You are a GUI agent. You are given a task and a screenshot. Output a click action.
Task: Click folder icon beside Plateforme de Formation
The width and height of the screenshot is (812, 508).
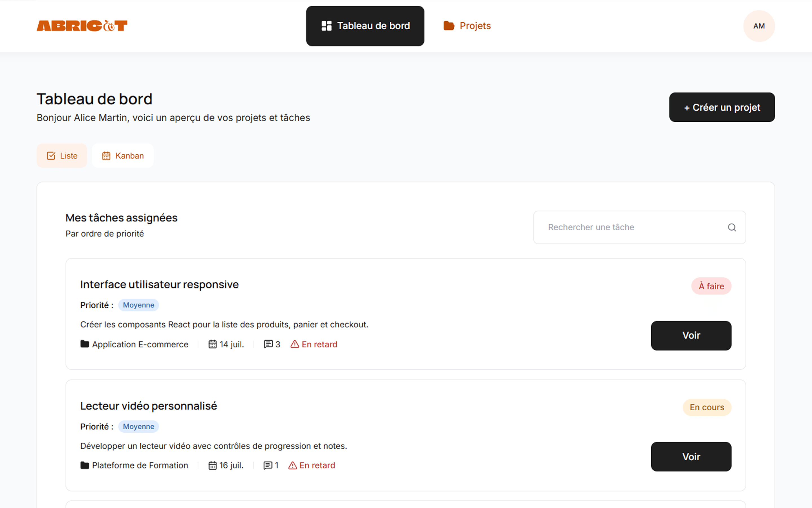(x=85, y=465)
